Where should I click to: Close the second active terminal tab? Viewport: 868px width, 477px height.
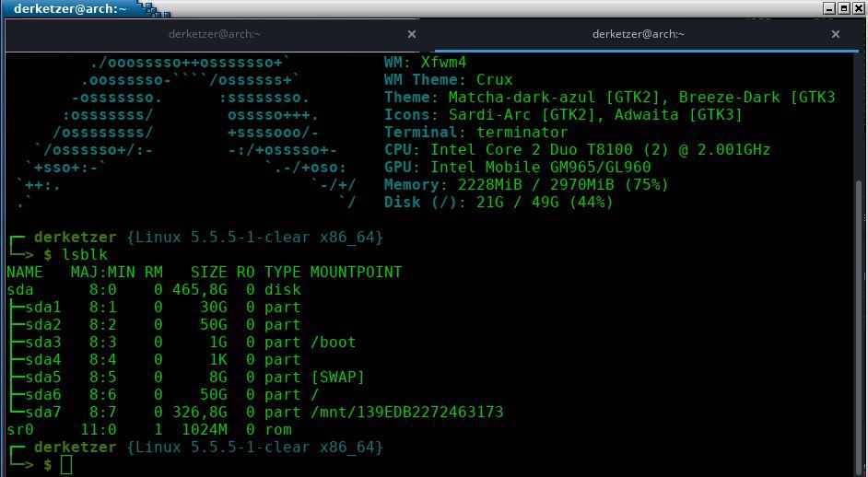point(836,34)
